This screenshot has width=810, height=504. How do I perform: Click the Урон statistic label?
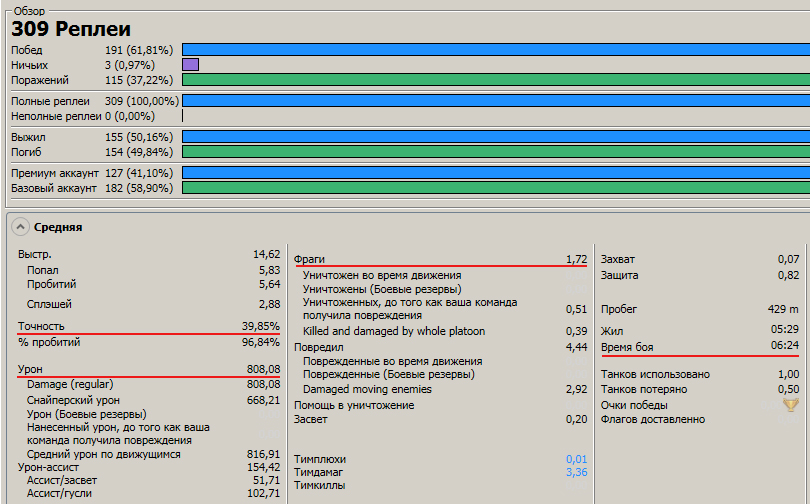pos(30,369)
